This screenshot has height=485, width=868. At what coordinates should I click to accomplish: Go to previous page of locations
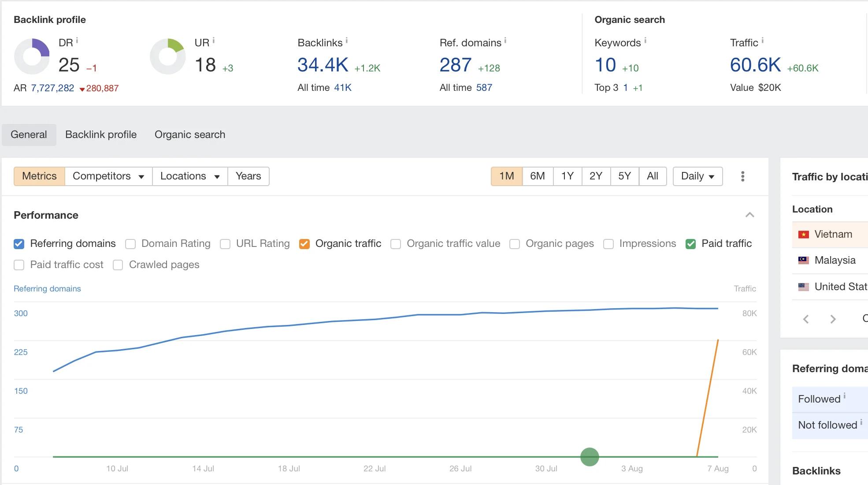(806, 319)
